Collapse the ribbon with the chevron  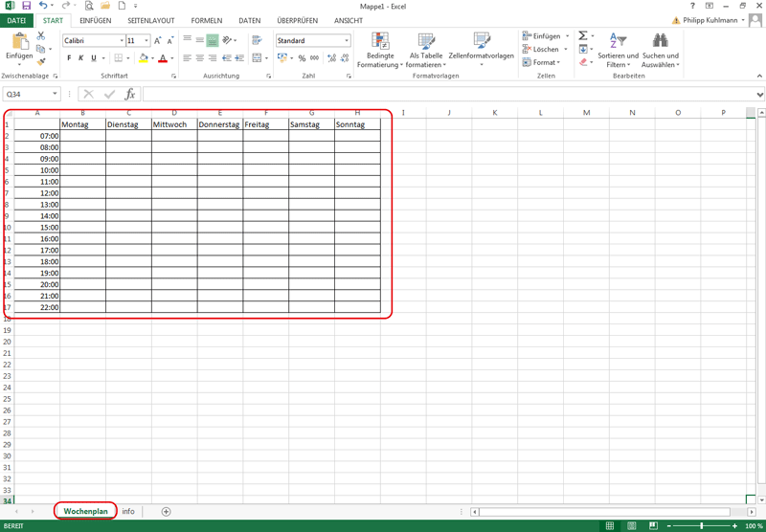759,76
